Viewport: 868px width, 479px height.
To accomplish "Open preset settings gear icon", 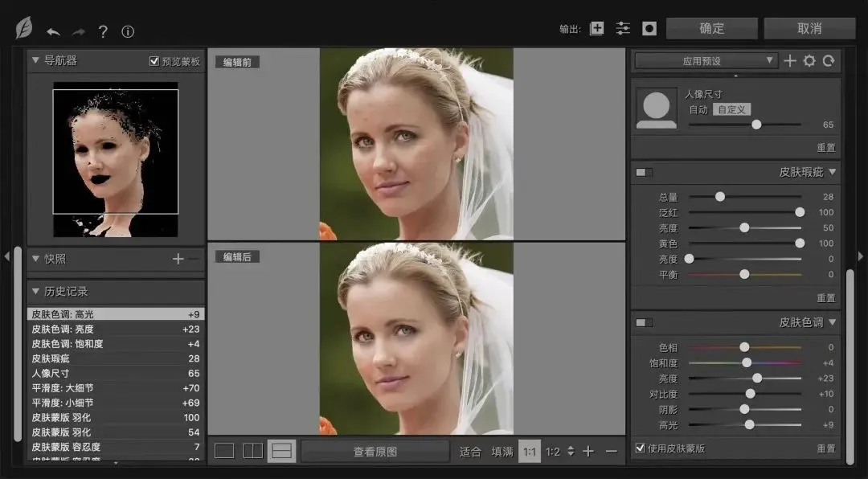I will [809, 61].
